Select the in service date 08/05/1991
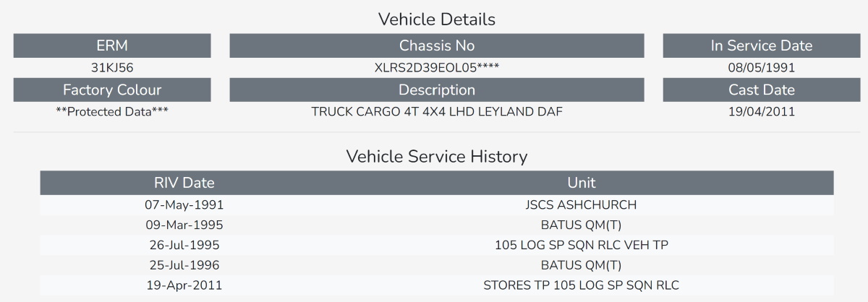The image size is (868, 302). pyautogui.click(x=762, y=68)
